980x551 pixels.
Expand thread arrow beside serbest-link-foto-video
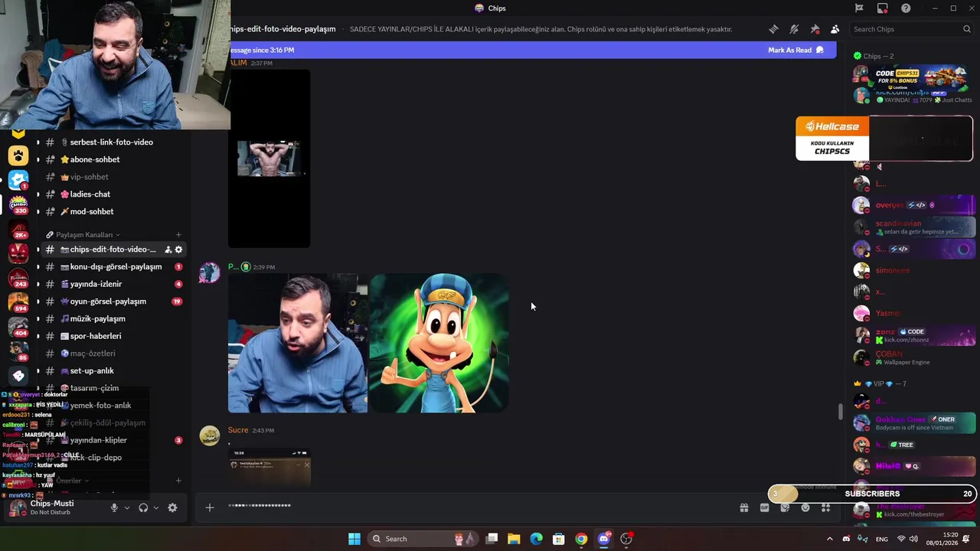[x=38, y=142]
